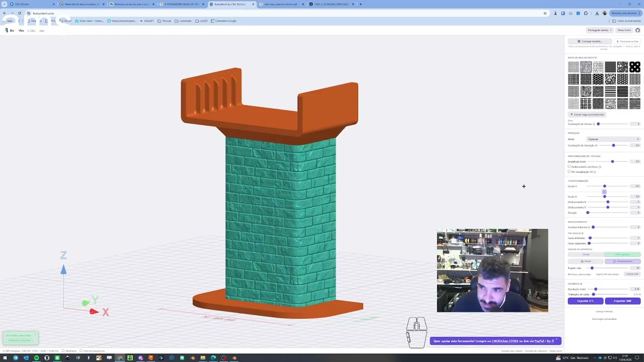644x362 pixels.
Task: Choose the horizontal thick stripes texture
Action: click(610, 91)
